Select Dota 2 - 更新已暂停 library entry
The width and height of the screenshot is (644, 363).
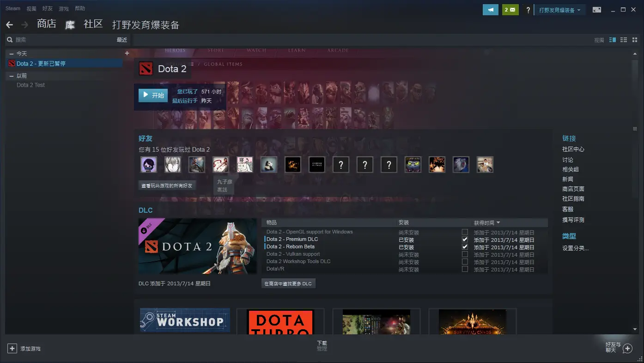click(64, 63)
